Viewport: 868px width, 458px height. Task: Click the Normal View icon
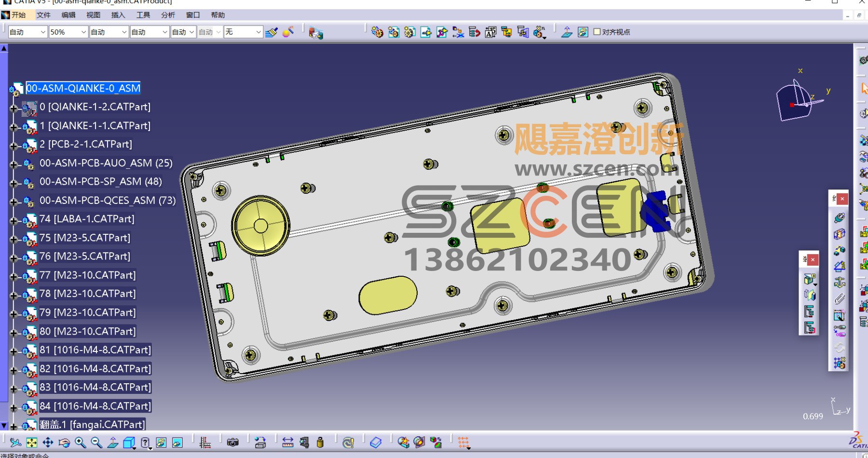(113, 443)
